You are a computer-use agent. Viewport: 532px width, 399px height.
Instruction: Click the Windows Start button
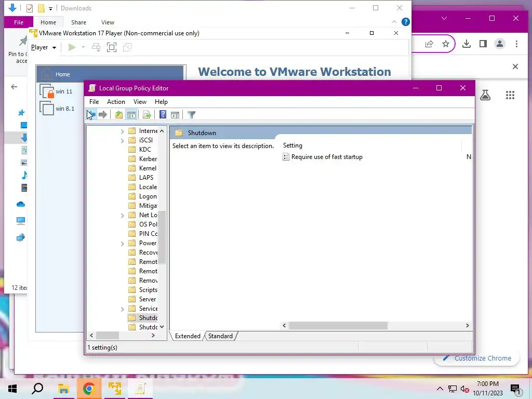12,389
